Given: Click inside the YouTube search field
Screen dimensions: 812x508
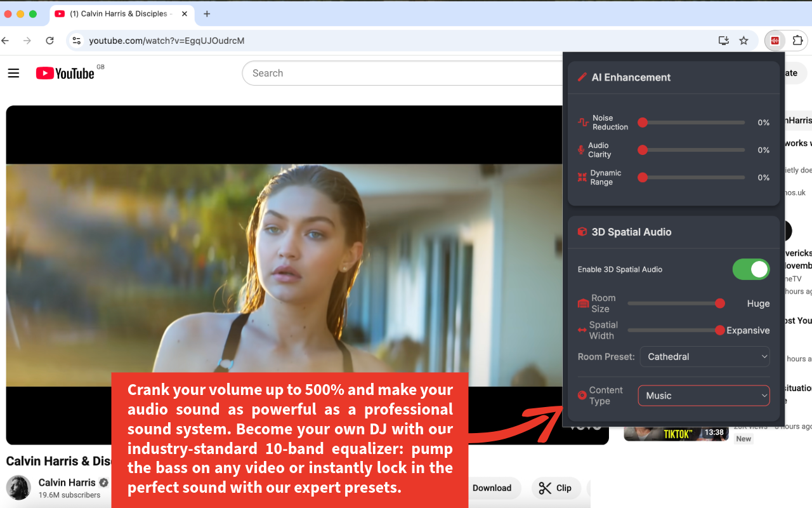Looking at the screenshot, I should [381, 73].
